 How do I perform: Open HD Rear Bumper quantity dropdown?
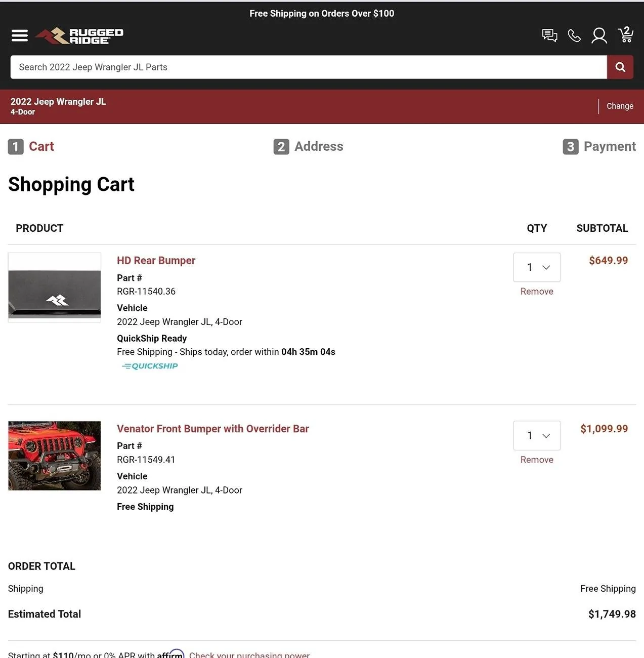pyautogui.click(x=537, y=267)
